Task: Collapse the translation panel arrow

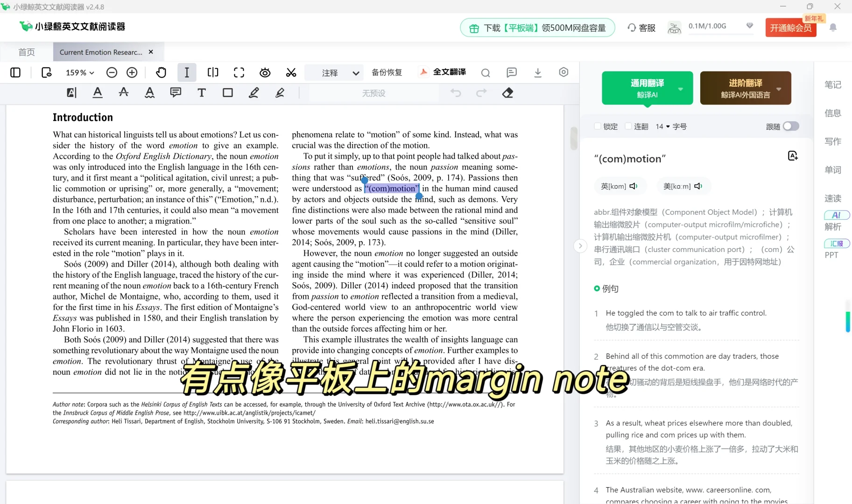Action: pyautogui.click(x=580, y=245)
